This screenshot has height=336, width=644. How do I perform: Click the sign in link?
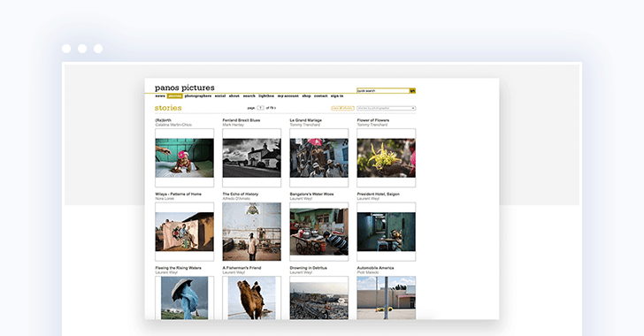point(337,96)
